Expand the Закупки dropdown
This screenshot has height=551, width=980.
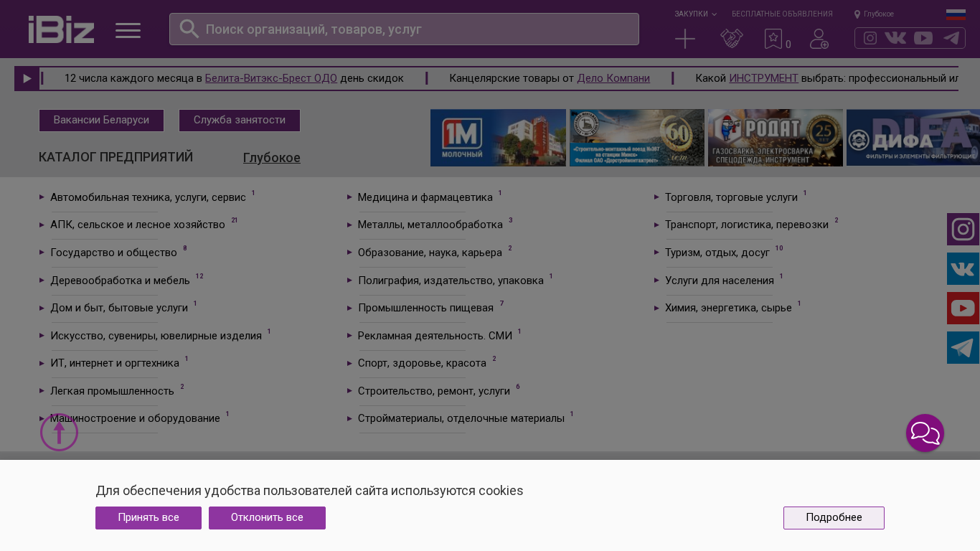tap(695, 14)
